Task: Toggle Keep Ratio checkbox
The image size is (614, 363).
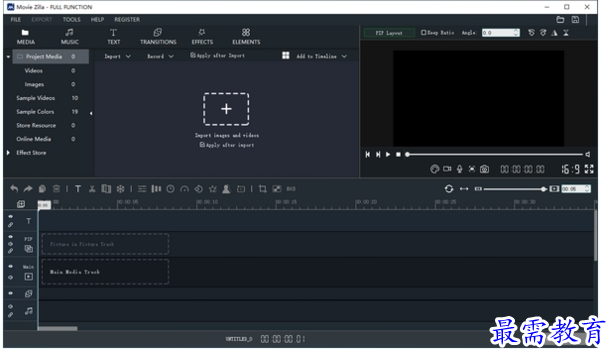Action: click(x=423, y=33)
